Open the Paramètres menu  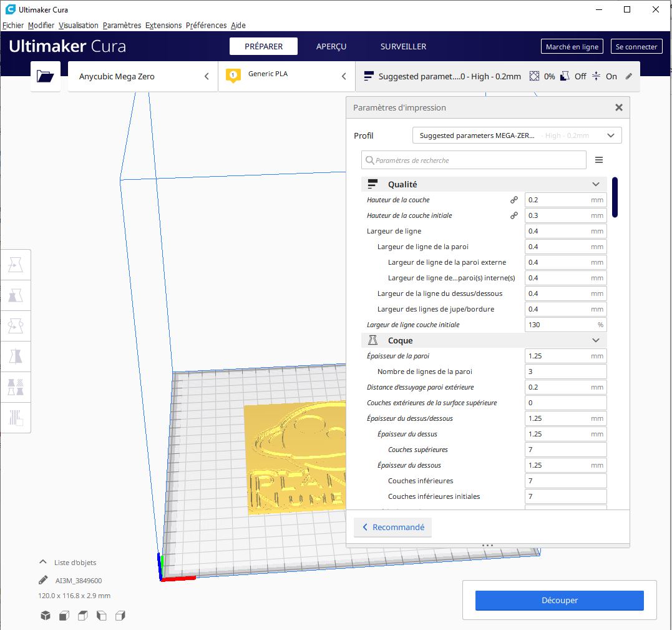[x=122, y=26]
